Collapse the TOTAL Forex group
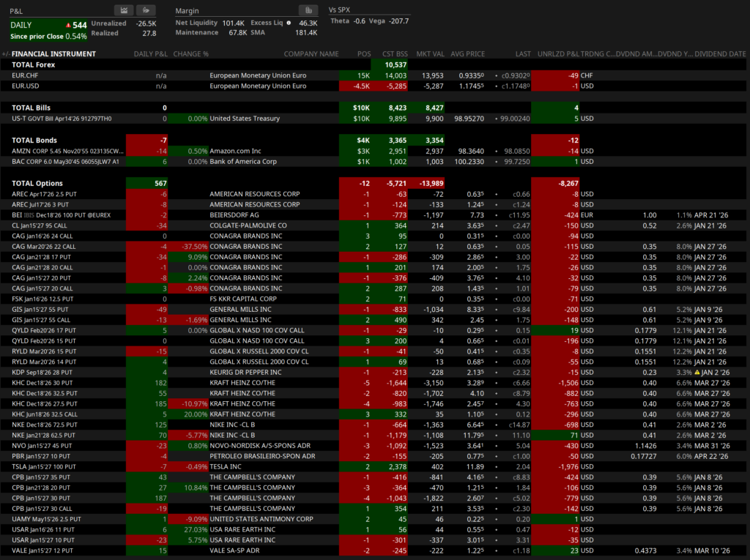This screenshot has height=560, width=750. click(x=34, y=64)
